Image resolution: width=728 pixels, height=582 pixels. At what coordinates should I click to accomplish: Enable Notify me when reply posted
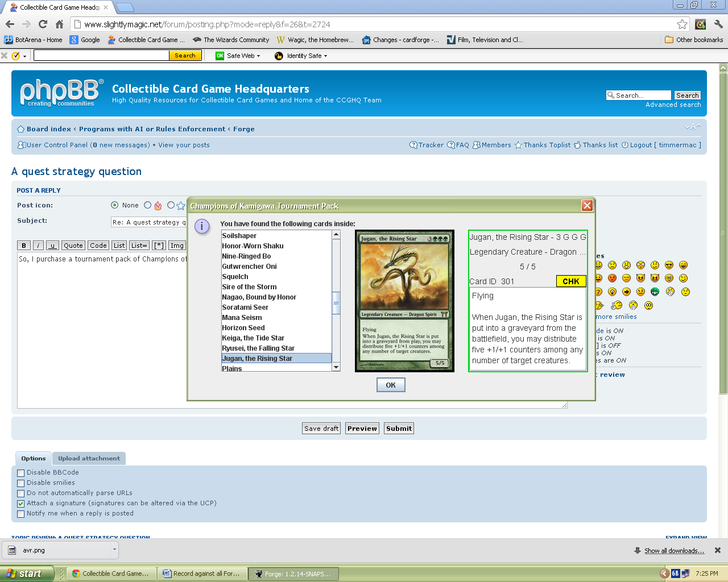pos(21,514)
